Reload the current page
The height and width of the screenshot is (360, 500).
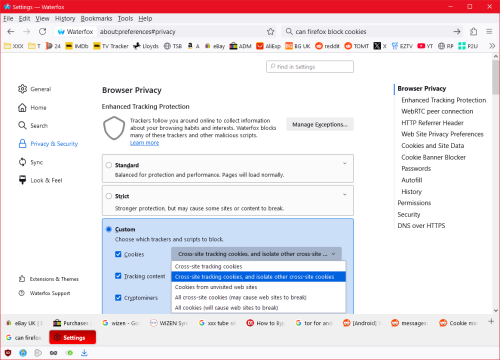pyautogui.click(x=42, y=32)
